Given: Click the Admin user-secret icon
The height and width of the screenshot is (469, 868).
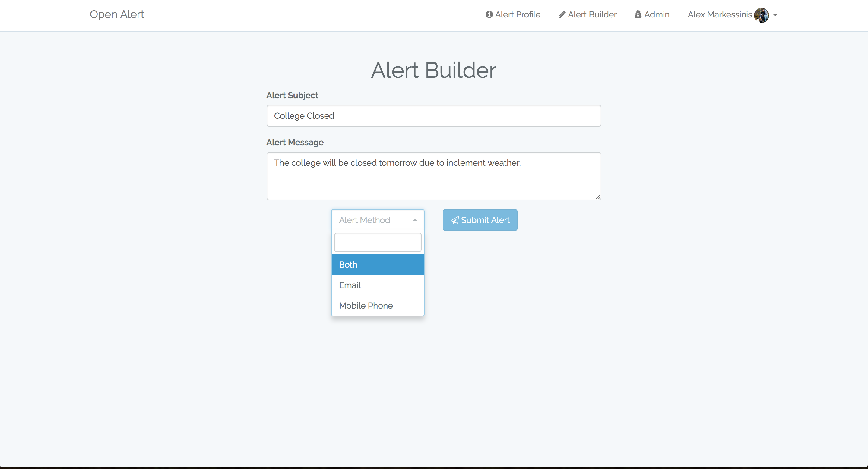Looking at the screenshot, I should (638, 14).
